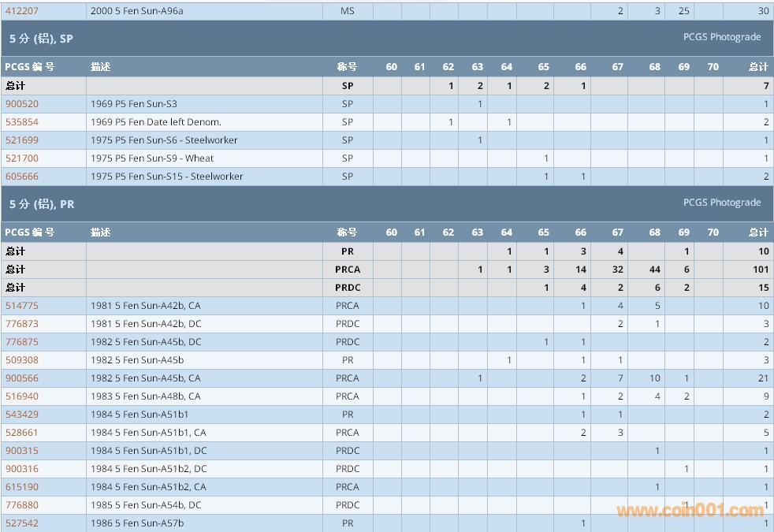Click the 527542 link for 1986 coin

tap(21, 523)
